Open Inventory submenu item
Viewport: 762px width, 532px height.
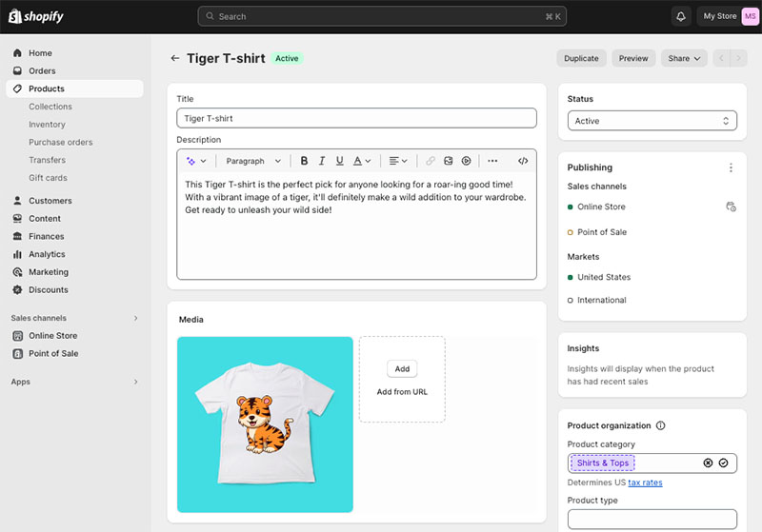point(47,125)
